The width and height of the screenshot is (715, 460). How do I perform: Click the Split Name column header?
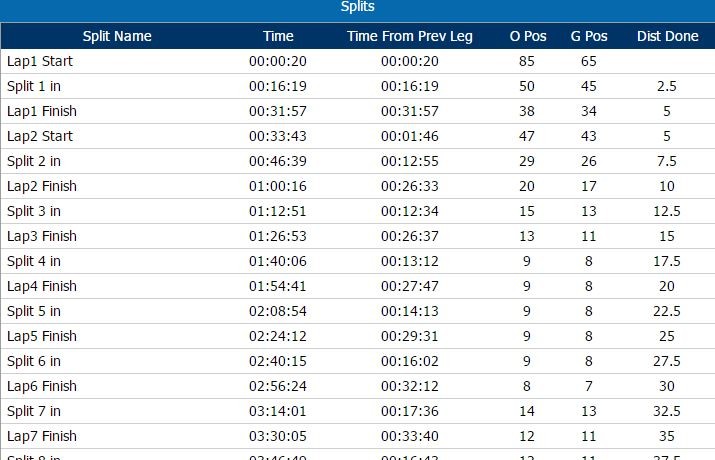[117, 36]
